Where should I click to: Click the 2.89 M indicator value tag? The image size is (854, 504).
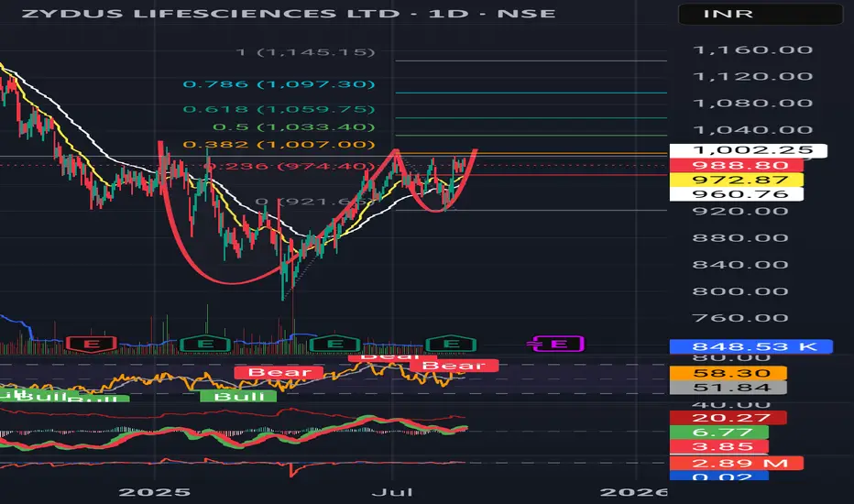pyautogui.click(x=737, y=463)
